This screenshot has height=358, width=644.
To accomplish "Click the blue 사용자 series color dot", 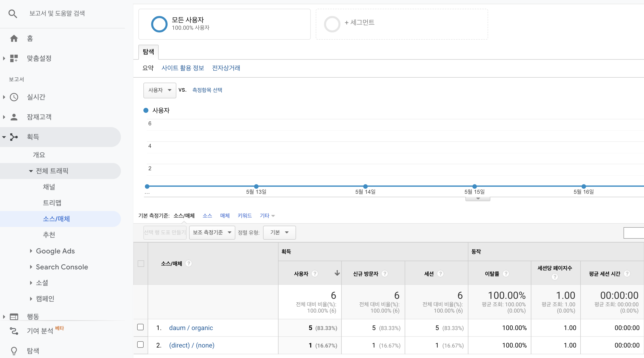I will coord(146,110).
